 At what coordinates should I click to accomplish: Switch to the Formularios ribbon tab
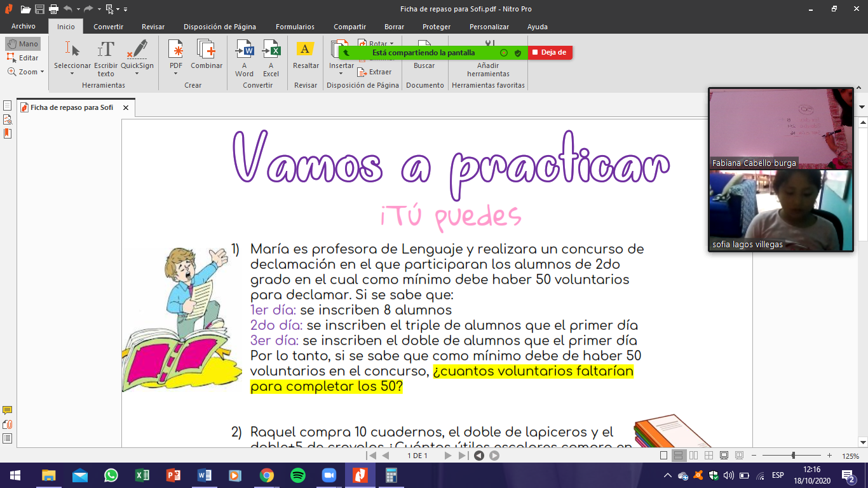pos(295,27)
